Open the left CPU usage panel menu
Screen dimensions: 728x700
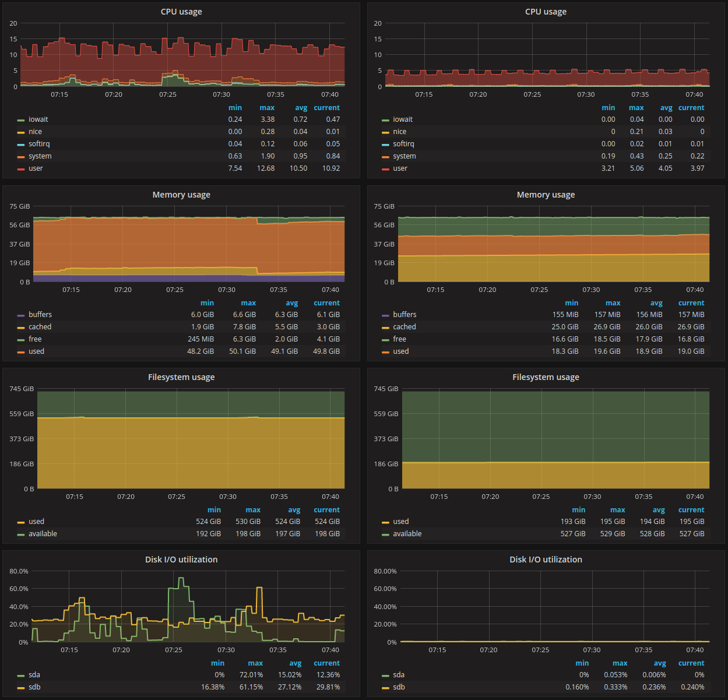(x=181, y=11)
